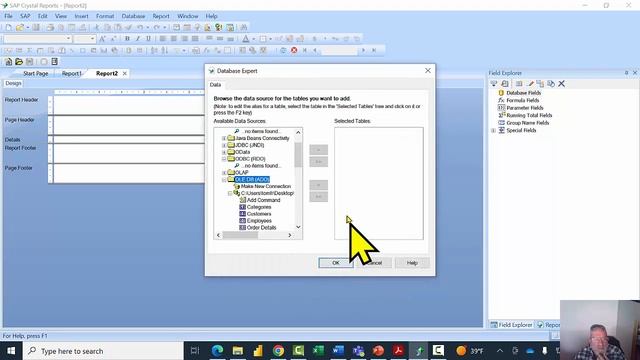The image size is (640, 360).
Task: Toggle Italic formatting
Action: tap(138, 39)
